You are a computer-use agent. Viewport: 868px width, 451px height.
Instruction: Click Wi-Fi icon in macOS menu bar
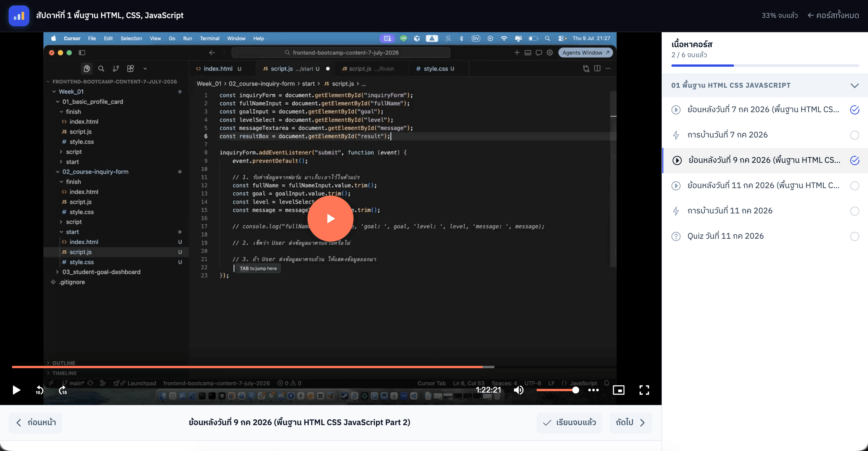coord(504,39)
